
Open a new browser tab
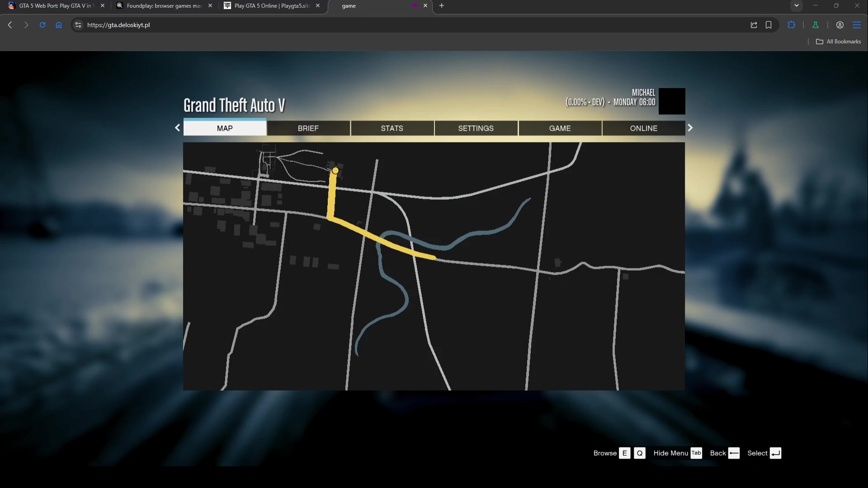pyautogui.click(x=442, y=5)
